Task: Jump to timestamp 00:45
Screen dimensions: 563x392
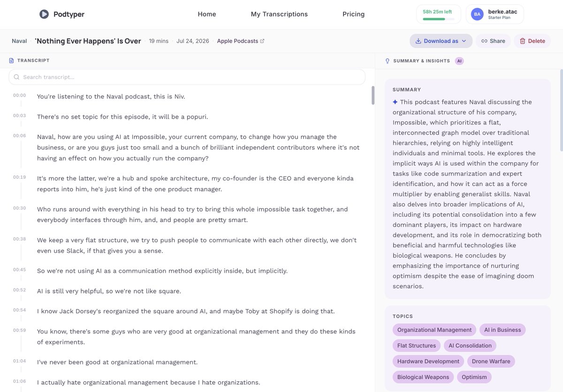Action: click(x=19, y=270)
